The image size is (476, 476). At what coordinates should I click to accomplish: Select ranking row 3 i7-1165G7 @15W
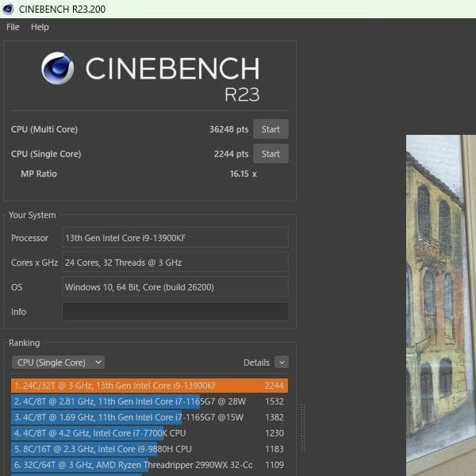149,417
